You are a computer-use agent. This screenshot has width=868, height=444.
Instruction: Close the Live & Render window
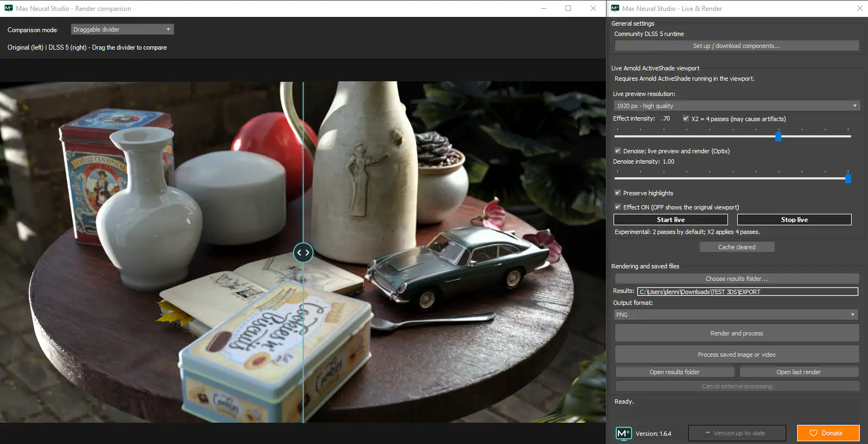click(x=860, y=8)
